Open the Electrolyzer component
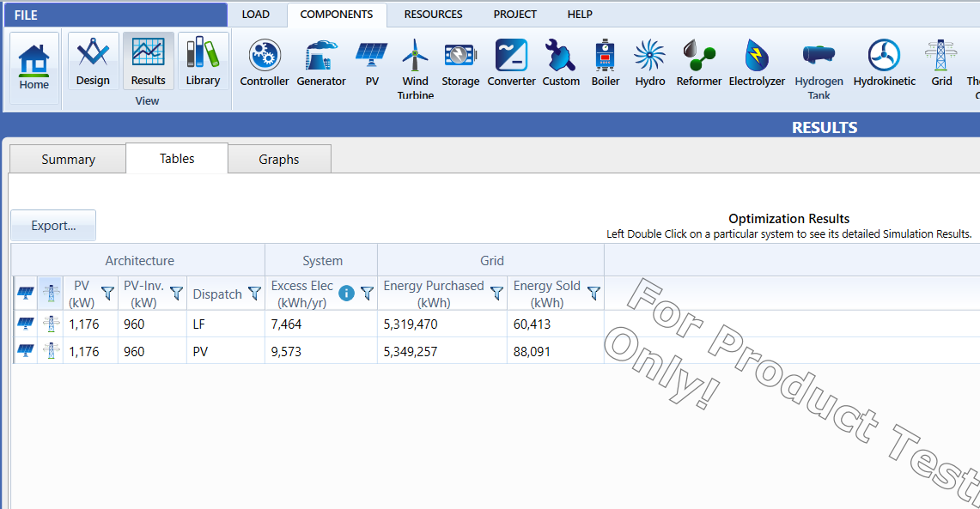The width and height of the screenshot is (980, 509). pyautogui.click(x=757, y=64)
